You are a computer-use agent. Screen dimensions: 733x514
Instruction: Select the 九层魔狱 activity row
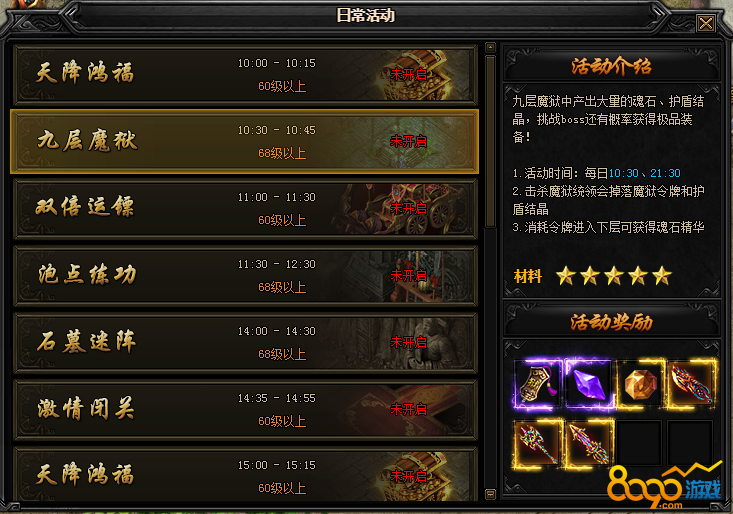pyautogui.click(x=244, y=142)
